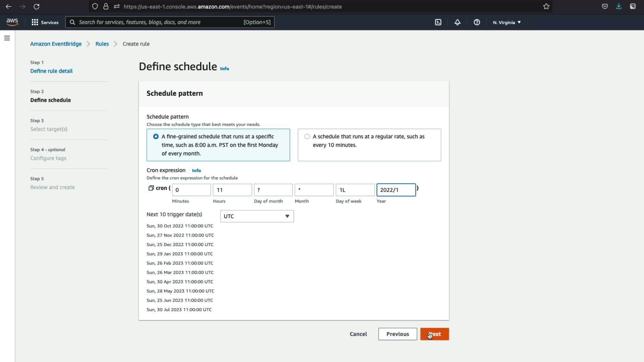Image resolution: width=644 pixels, height=362 pixels.
Task: Click the AWS logo home icon
Action: [x=12, y=22]
